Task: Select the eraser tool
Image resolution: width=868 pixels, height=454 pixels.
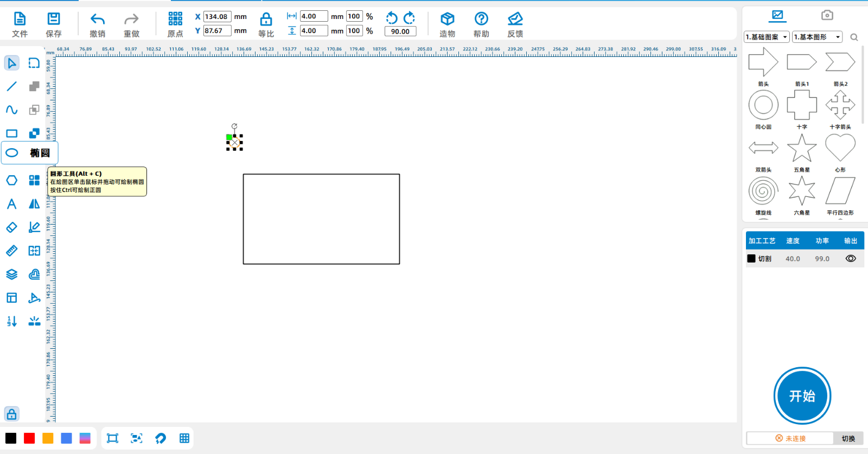Action: coord(12,227)
